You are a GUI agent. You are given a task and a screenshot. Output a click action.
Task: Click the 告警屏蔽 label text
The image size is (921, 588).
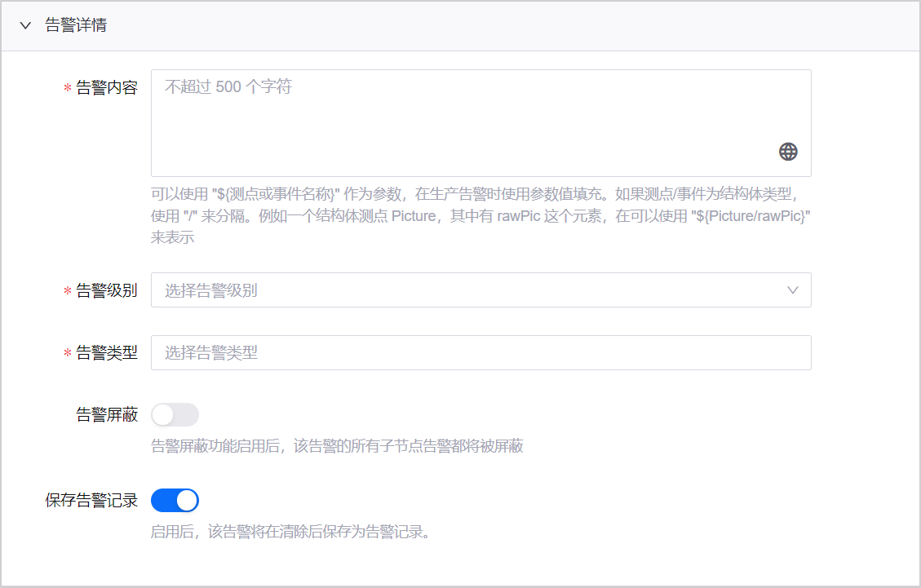pos(107,415)
